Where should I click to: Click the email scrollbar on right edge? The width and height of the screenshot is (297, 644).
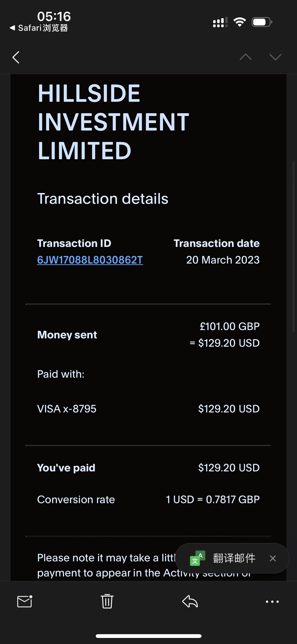pos(293,247)
